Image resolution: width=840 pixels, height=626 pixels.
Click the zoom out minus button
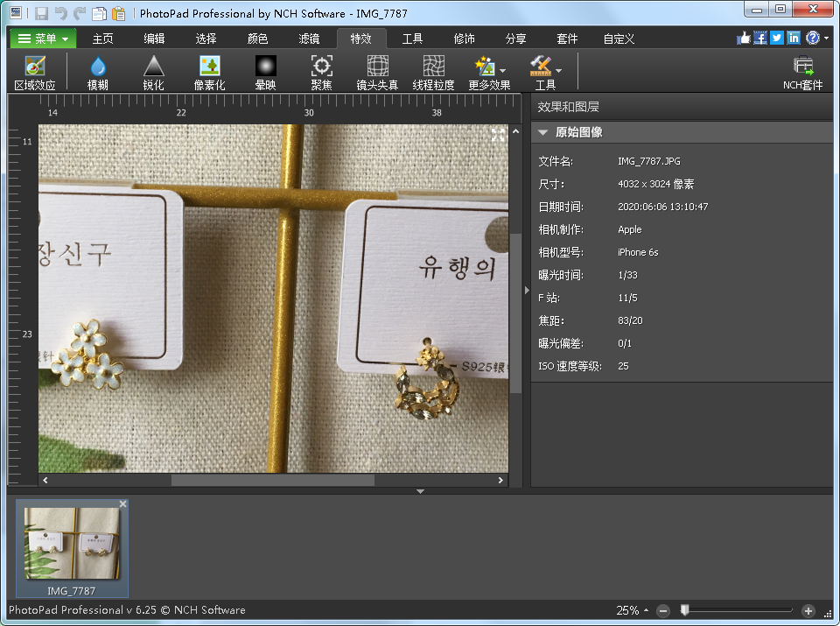[x=663, y=610]
